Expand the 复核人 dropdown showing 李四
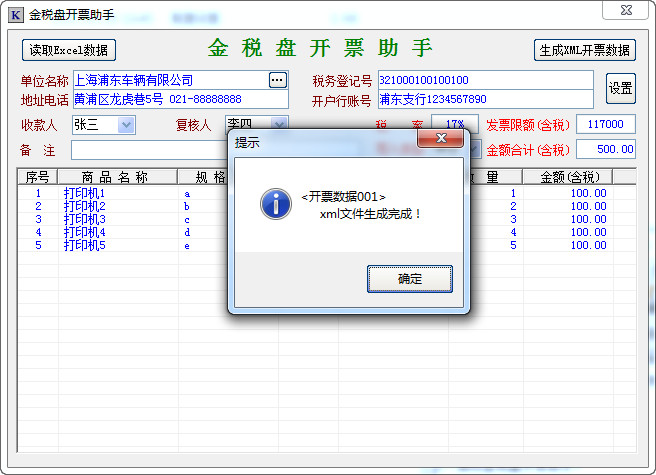 [279, 124]
